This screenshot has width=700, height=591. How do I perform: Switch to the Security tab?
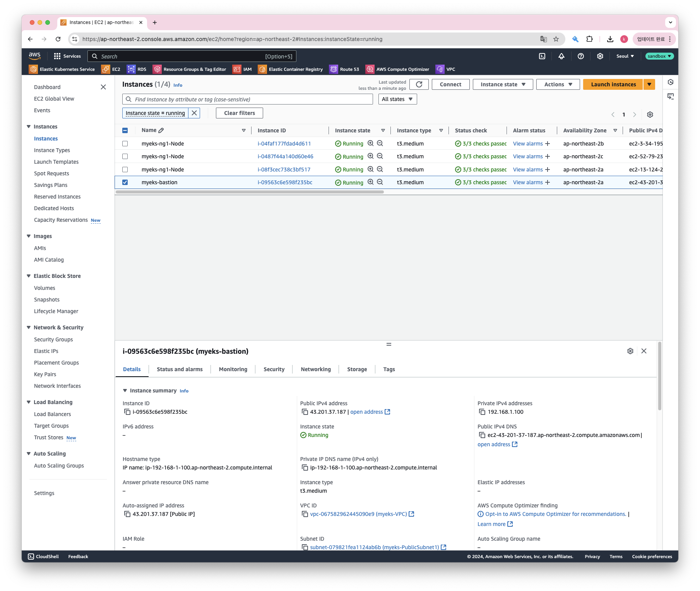pos(274,369)
